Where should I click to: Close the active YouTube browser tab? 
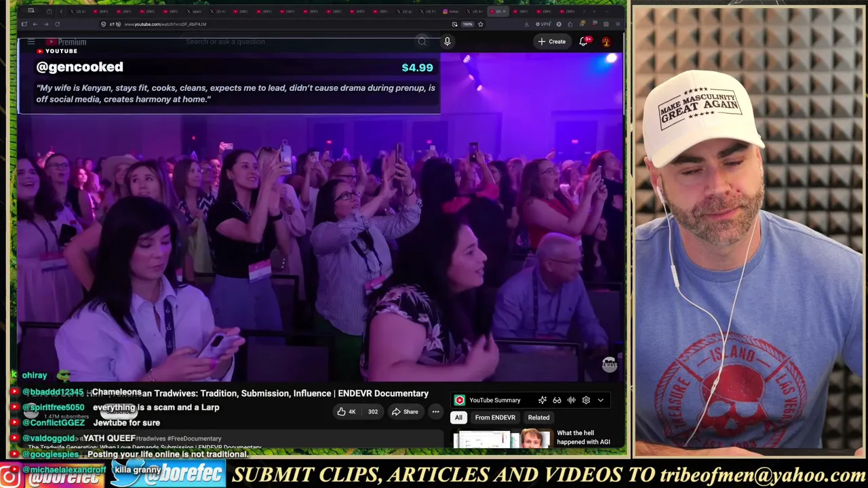504,12
